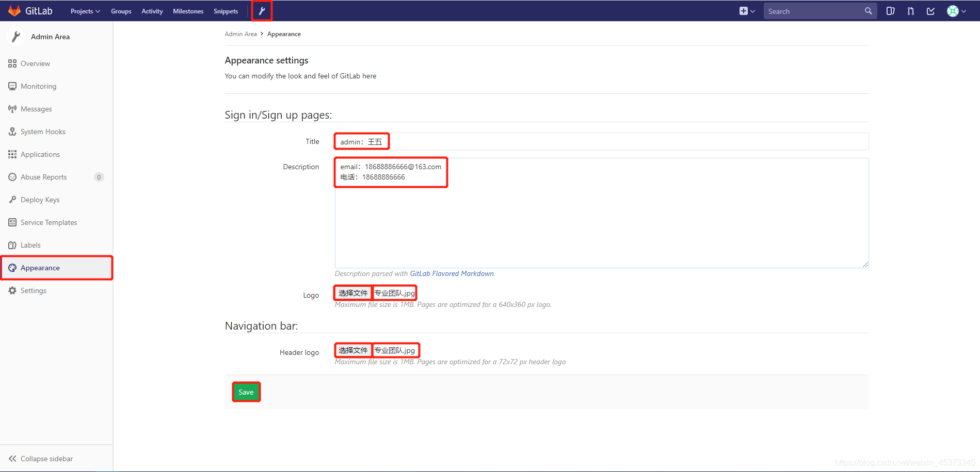Image resolution: width=980 pixels, height=472 pixels.
Task: Open Deploy Keys in sidebar
Action: point(56,200)
